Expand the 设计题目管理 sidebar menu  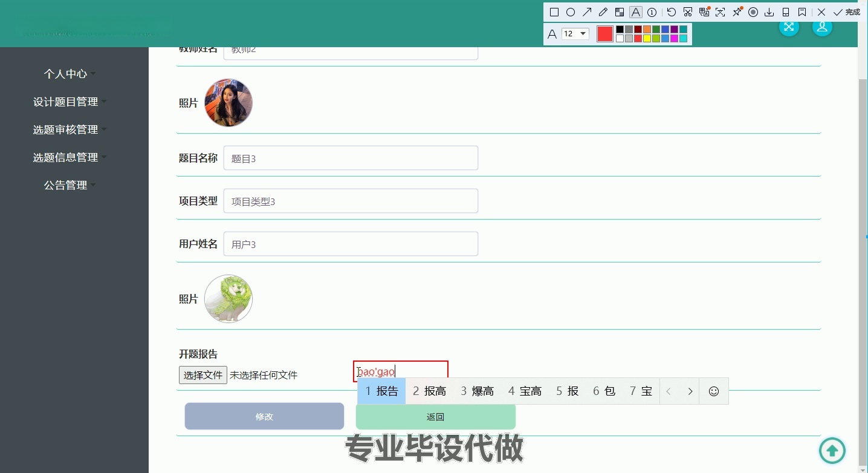(x=70, y=102)
